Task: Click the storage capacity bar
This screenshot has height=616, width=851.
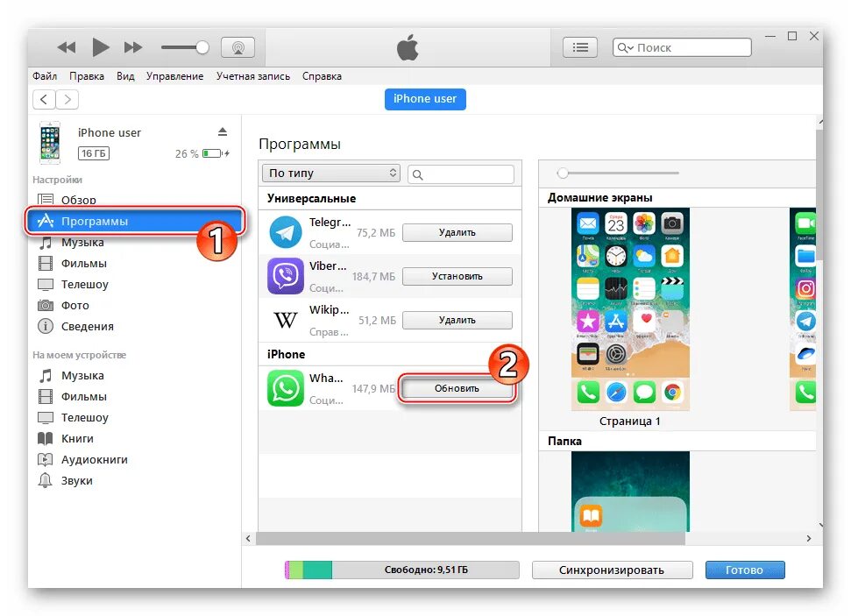Action: [x=401, y=570]
